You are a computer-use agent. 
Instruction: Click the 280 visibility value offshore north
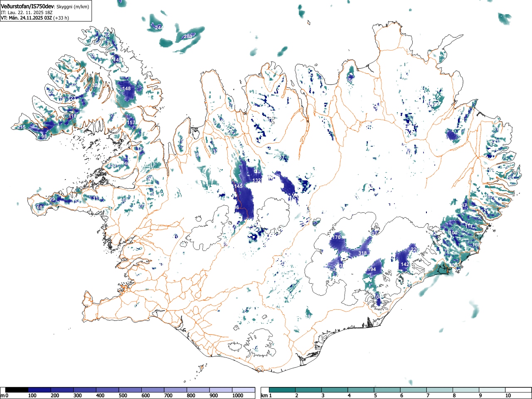pyautogui.click(x=188, y=37)
